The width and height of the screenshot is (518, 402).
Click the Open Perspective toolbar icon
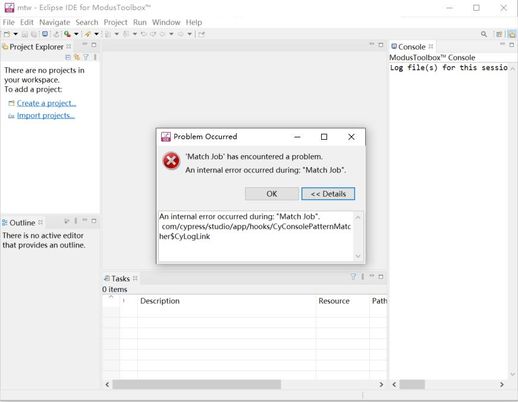499,34
